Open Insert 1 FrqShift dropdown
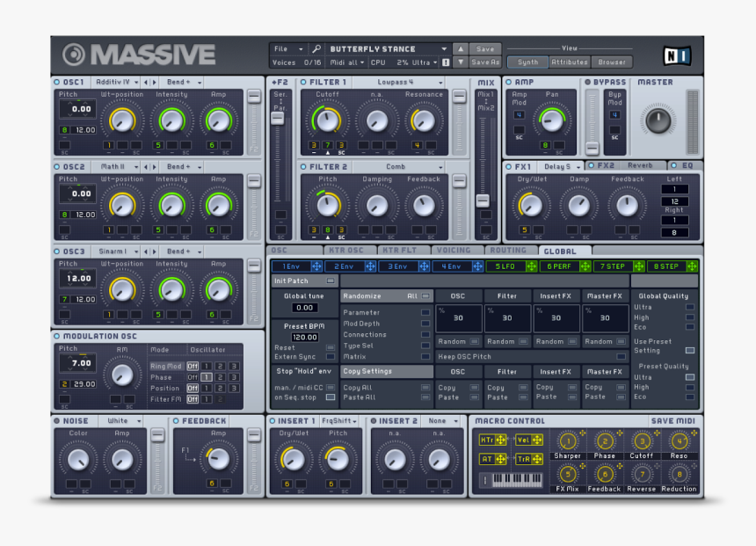This screenshot has width=756, height=546. [339, 421]
